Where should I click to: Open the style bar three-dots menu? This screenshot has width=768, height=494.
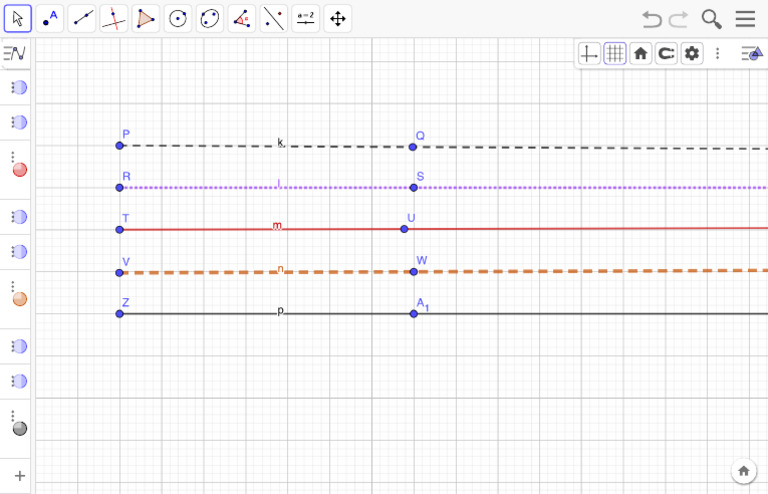(x=718, y=53)
